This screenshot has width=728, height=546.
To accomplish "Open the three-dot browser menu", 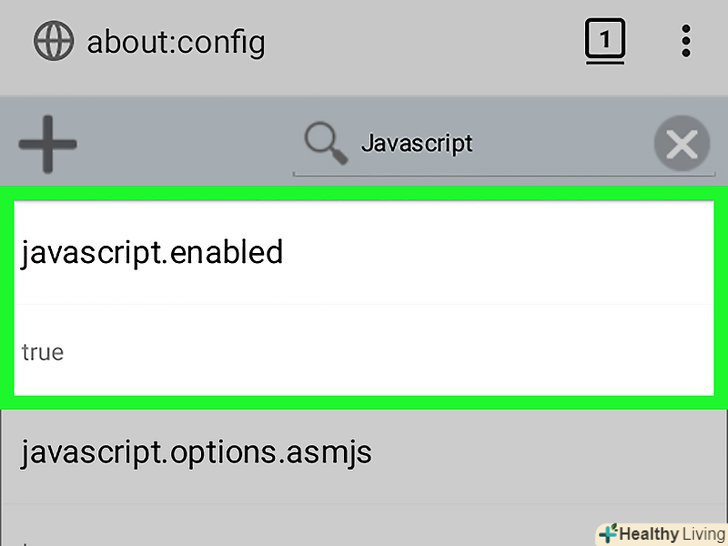I will [x=685, y=42].
